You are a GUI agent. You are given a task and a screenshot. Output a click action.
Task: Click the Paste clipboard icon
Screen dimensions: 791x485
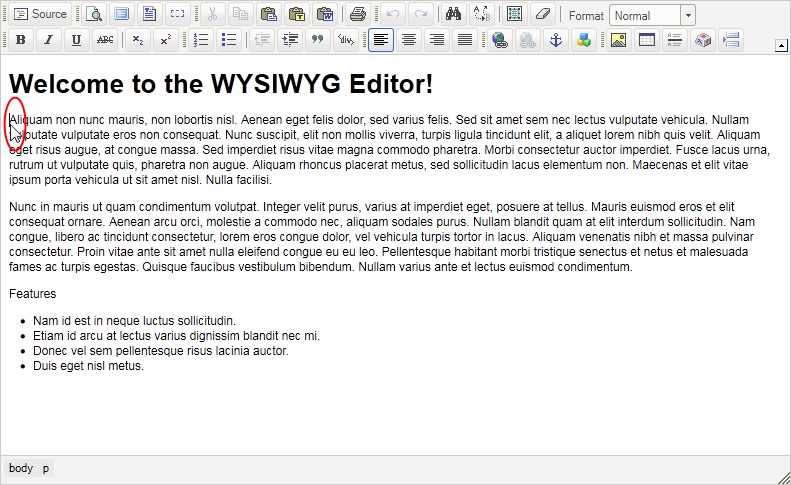[x=268, y=14]
